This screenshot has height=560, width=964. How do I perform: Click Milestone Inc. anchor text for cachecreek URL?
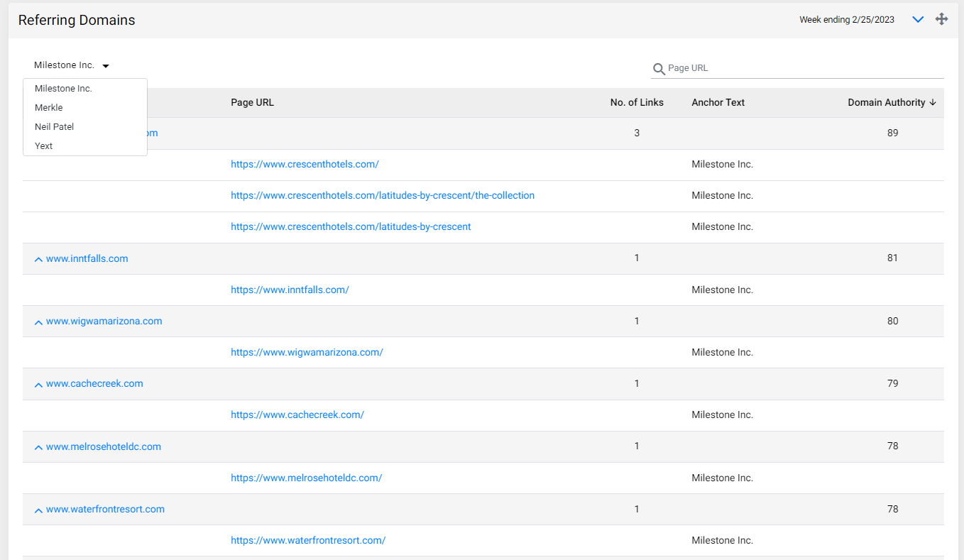(722, 414)
